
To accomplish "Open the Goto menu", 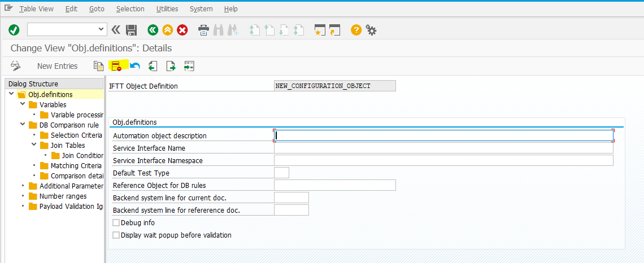I will pos(97,9).
